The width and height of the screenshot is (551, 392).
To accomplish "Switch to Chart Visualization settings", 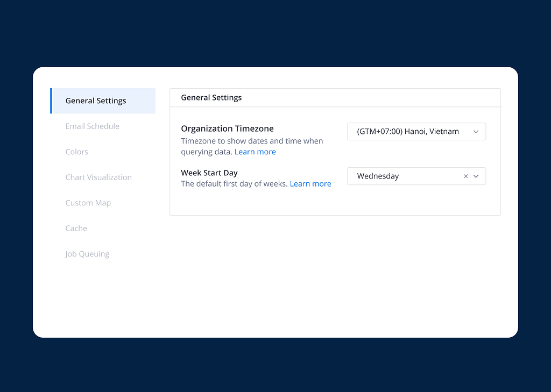I will tap(98, 177).
